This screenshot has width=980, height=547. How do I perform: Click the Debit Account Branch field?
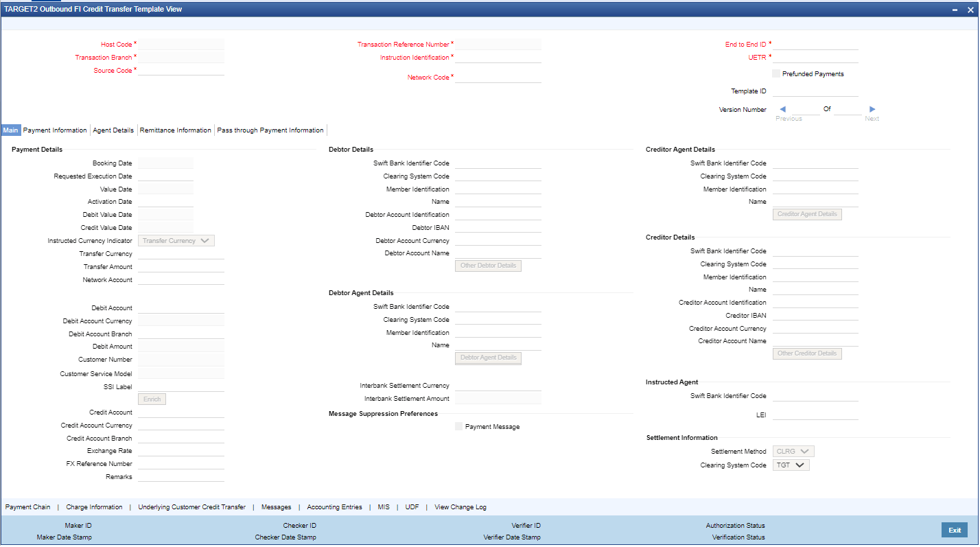[x=181, y=334]
